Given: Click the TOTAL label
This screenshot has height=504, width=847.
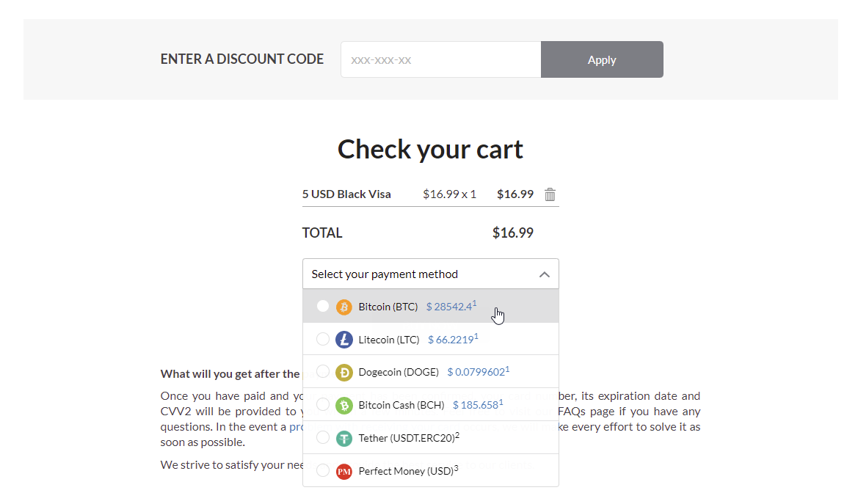Looking at the screenshot, I should 322,233.
